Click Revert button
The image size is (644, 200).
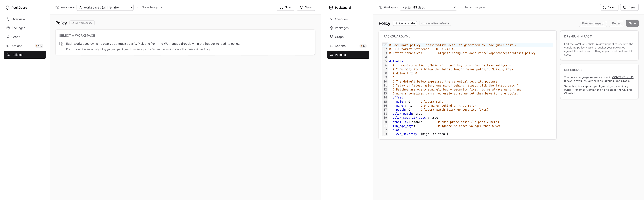[616, 23]
